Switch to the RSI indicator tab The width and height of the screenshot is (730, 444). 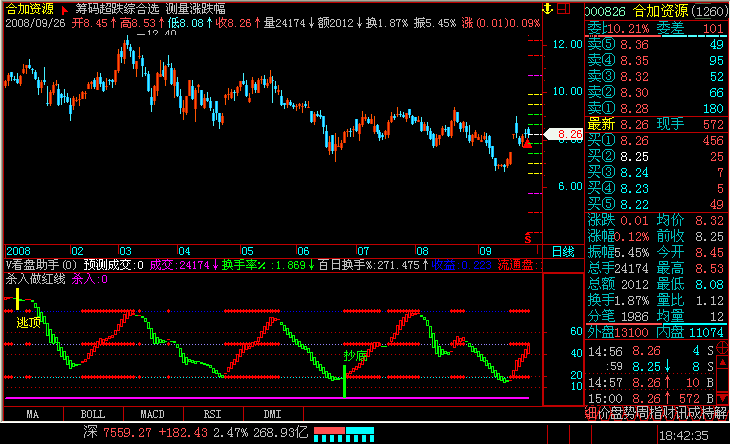[x=213, y=414]
